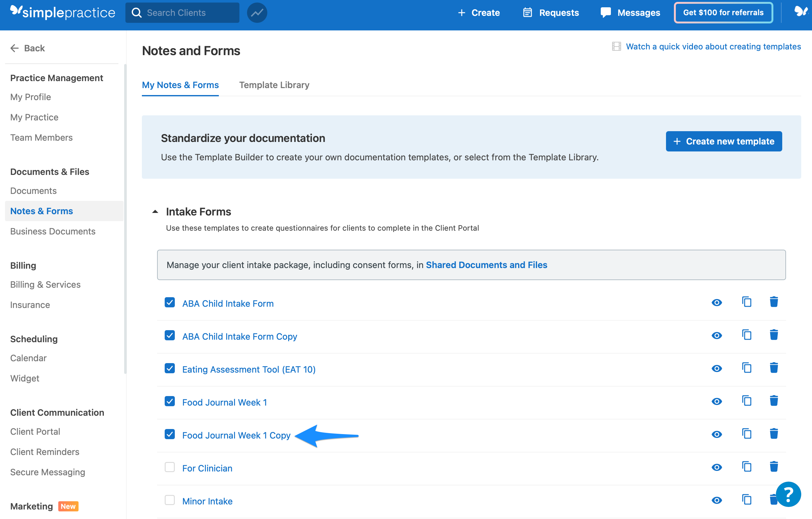Open Insurance settings
Screen dimensions: 812x519
click(x=30, y=305)
